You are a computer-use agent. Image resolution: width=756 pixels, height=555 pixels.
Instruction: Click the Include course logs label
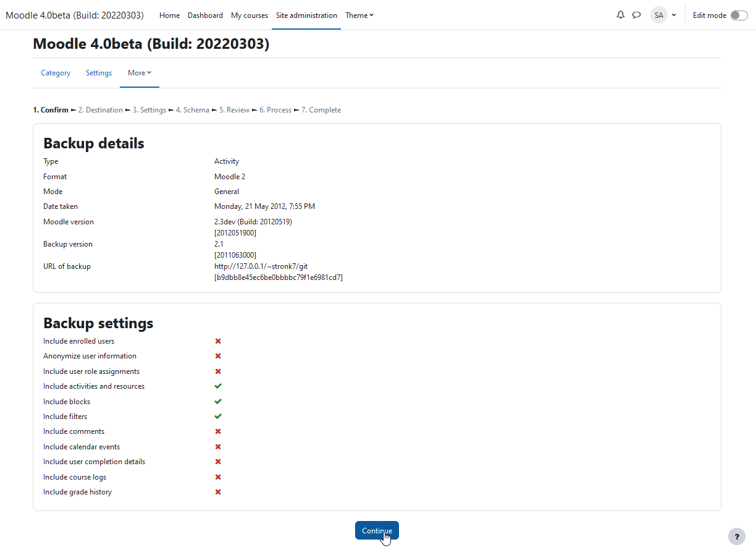click(x=75, y=477)
